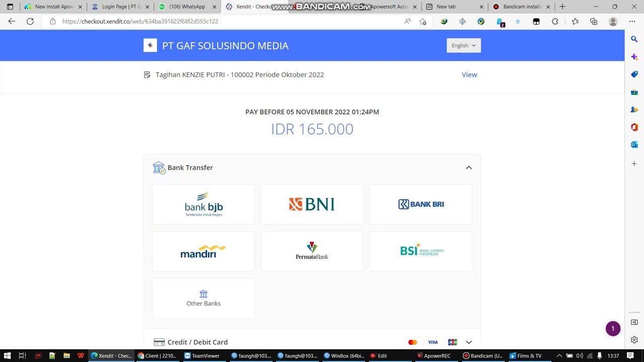This screenshot has width=644, height=362.
Task: Open the Collections icon
Action: [594, 21]
